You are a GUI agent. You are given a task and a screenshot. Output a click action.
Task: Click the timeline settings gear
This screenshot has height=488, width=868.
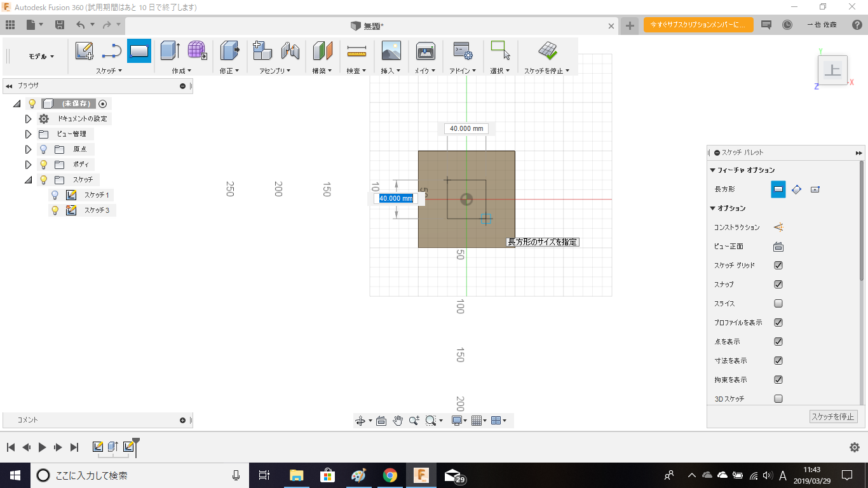click(855, 447)
